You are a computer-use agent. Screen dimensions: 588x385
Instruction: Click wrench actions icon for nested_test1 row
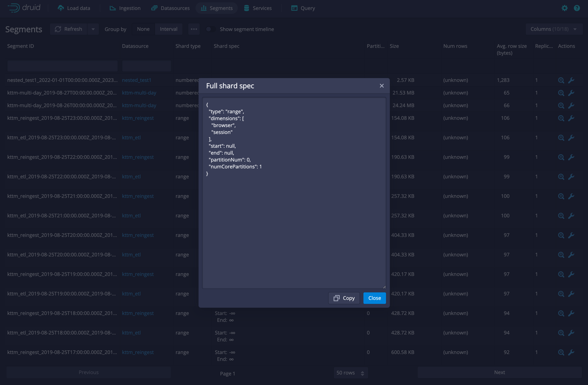[571, 80]
